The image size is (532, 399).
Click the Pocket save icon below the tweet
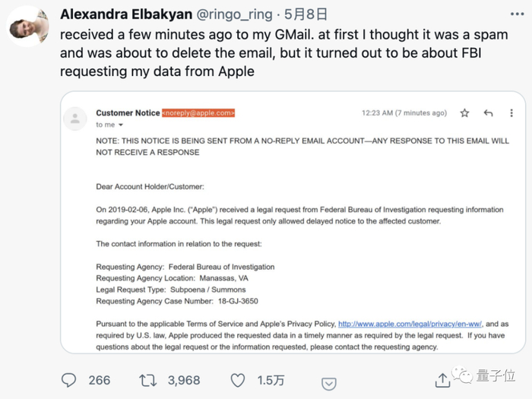pos(328,385)
